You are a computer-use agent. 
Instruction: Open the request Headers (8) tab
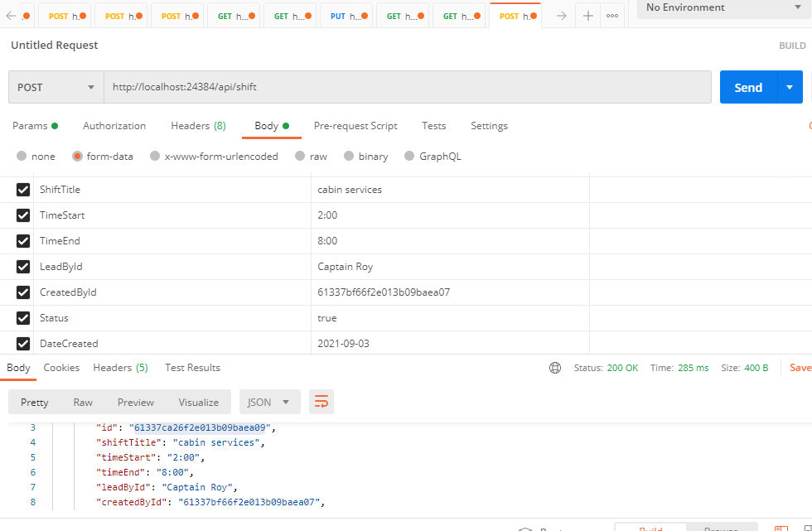click(198, 126)
